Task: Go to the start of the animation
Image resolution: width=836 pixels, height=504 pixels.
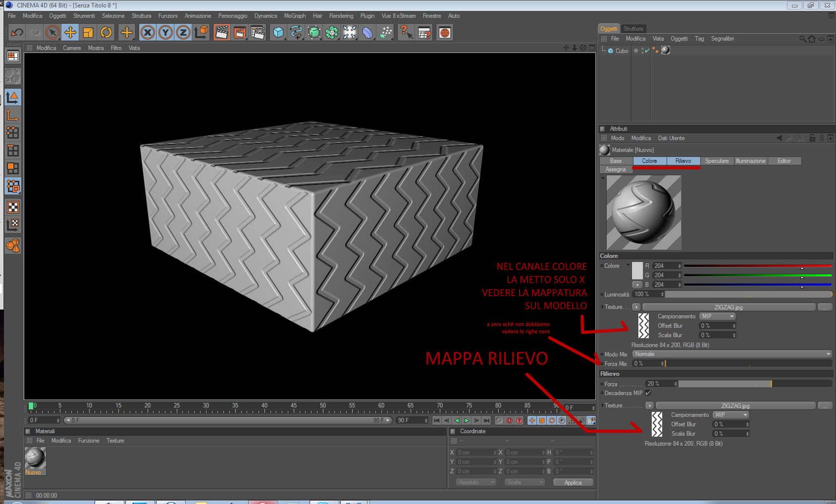Action: click(437, 420)
